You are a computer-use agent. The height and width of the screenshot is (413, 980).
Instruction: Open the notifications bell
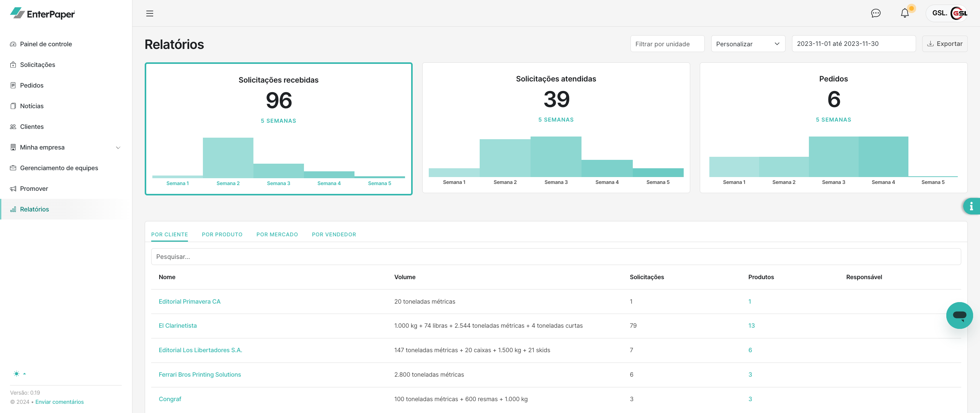[x=905, y=13]
